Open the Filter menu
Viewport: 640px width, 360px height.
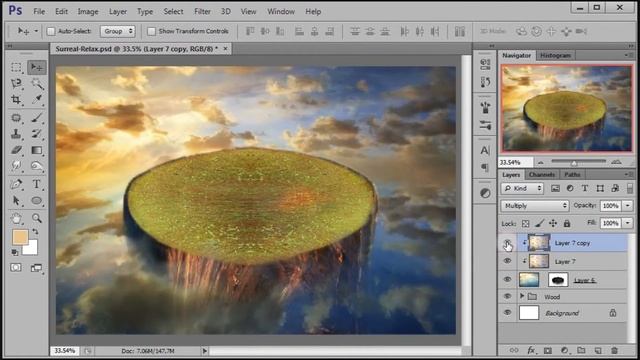tap(202, 11)
